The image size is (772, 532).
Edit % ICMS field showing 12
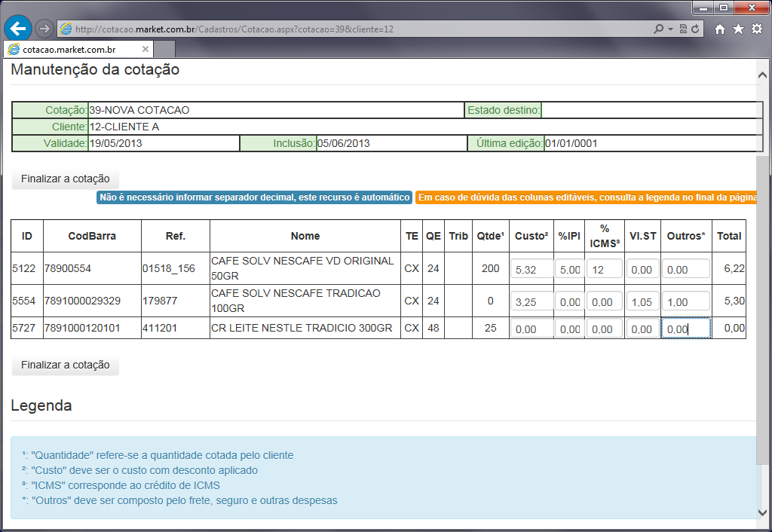click(604, 269)
